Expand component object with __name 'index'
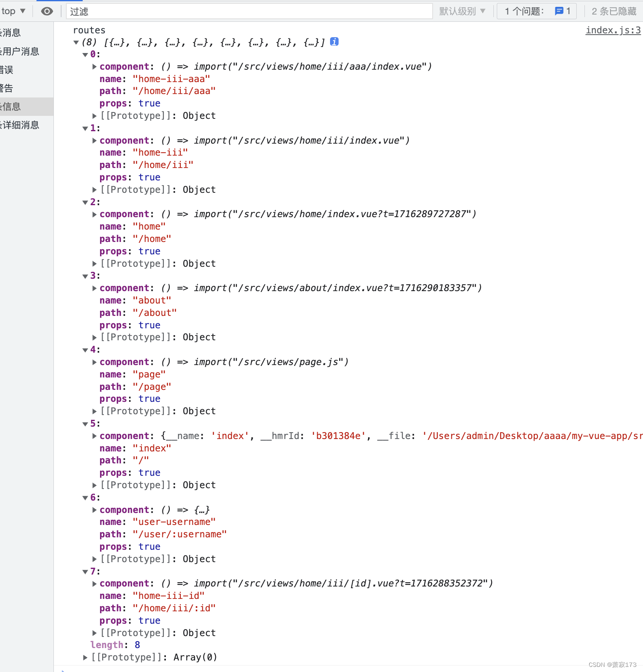Screen dimensions: 643x672 (x=94, y=436)
